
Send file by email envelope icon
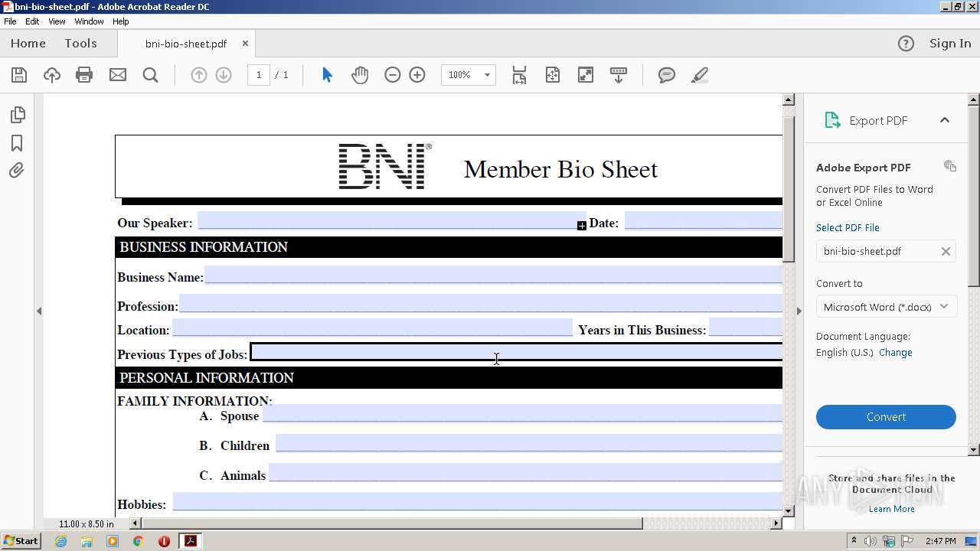117,75
